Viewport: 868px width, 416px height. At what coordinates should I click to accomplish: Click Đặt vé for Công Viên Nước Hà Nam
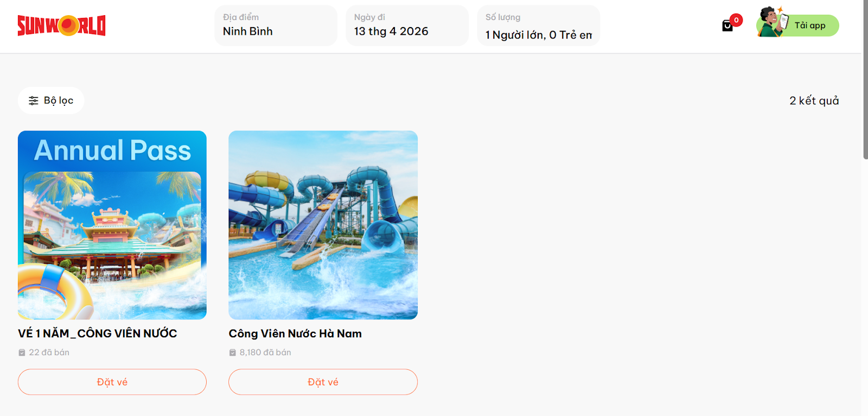coord(323,382)
